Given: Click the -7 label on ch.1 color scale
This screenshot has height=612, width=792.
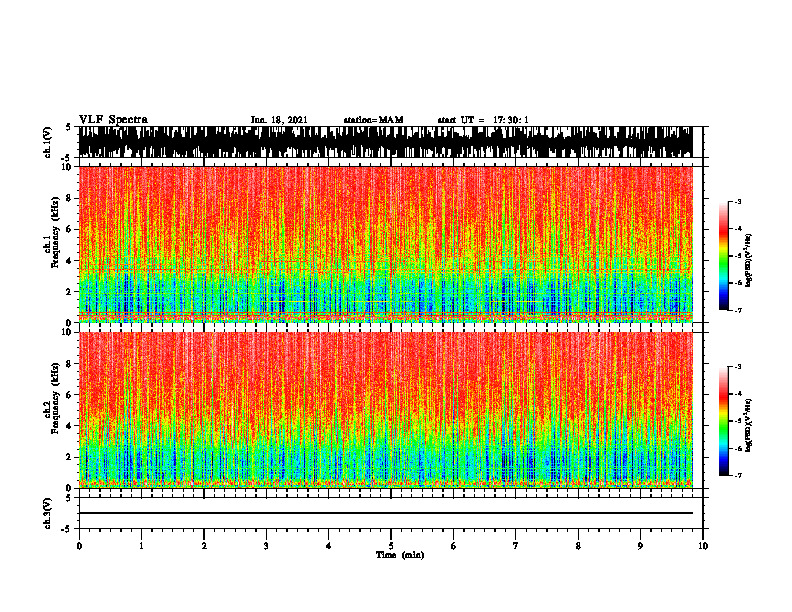Looking at the screenshot, I should point(738,310).
